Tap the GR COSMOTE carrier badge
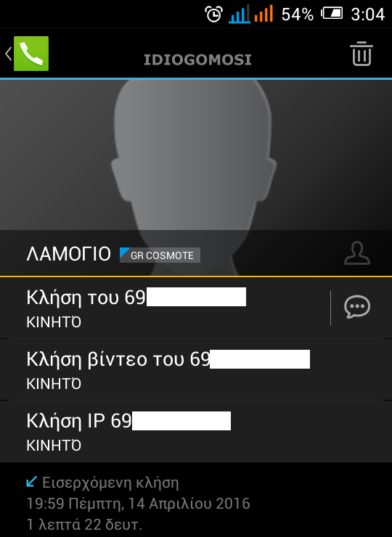This screenshot has height=537, width=392. 160,255
